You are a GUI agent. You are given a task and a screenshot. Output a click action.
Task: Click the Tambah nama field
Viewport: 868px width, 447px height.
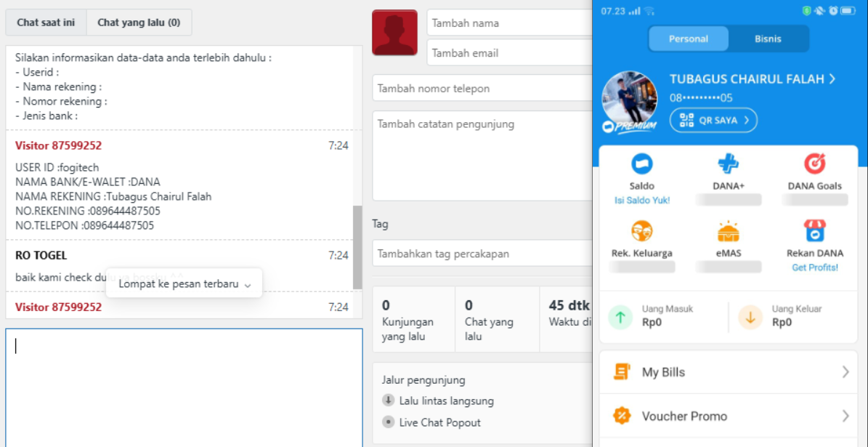point(509,23)
